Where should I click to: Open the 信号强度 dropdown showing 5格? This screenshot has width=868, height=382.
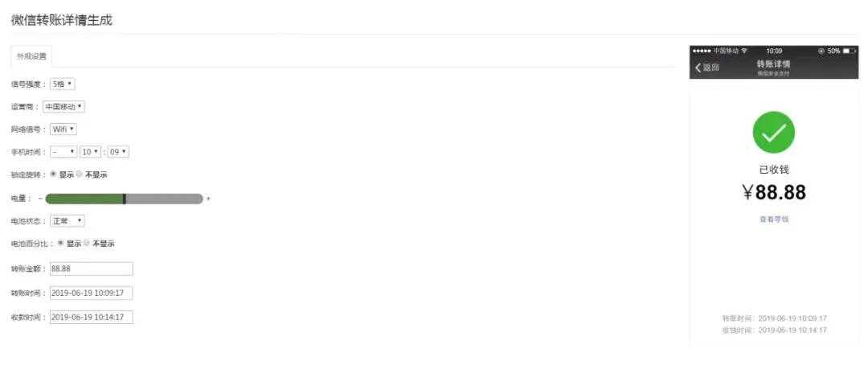pyautogui.click(x=62, y=84)
